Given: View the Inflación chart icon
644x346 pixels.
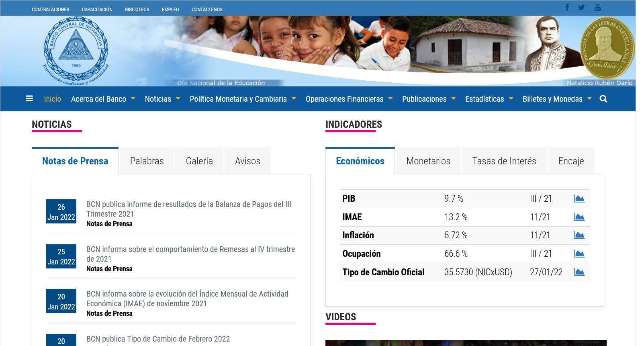Looking at the screenshot, I should point(579,235).
